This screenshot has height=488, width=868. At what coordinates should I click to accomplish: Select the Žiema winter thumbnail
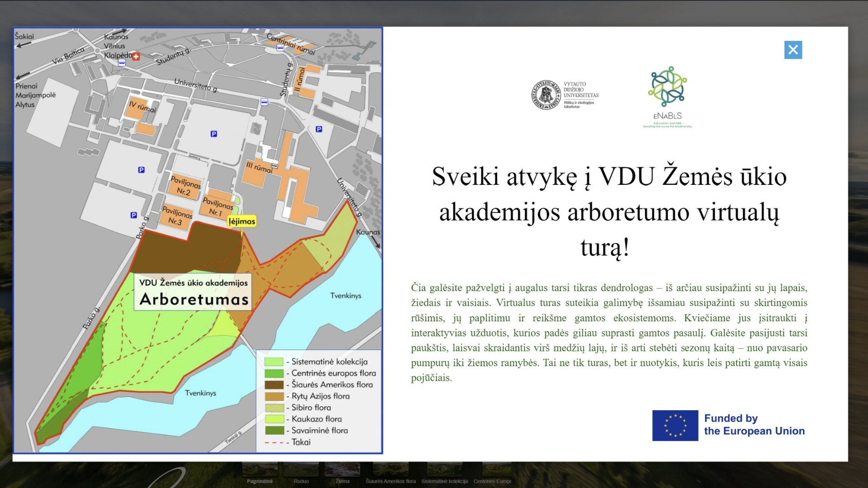tap(342, 470)
